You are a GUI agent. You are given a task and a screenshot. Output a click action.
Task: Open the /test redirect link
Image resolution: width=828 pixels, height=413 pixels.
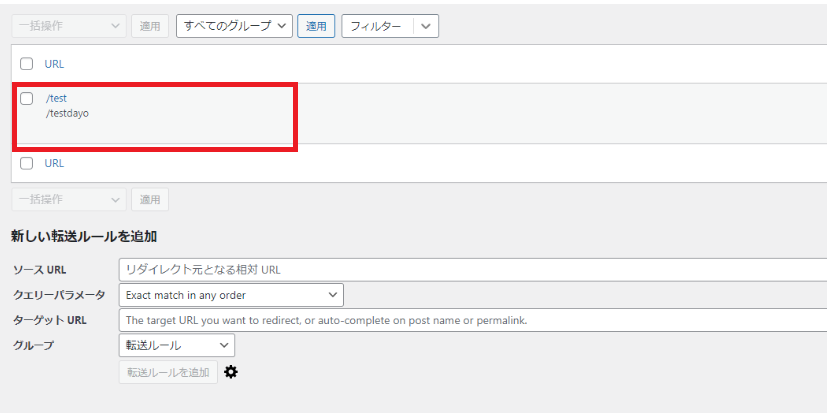tap(57, 98)
